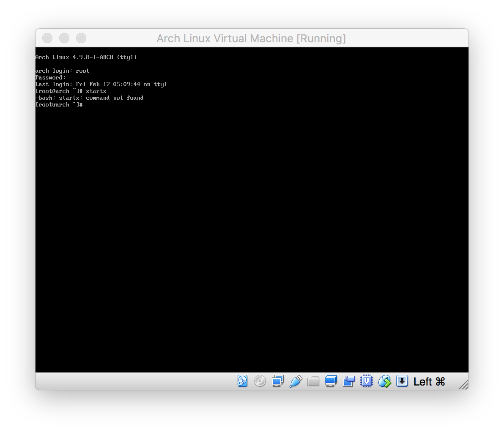Click the 'startx: command not found' error line
The height and width of the screenshot is (432, 504).
(89, 98)
